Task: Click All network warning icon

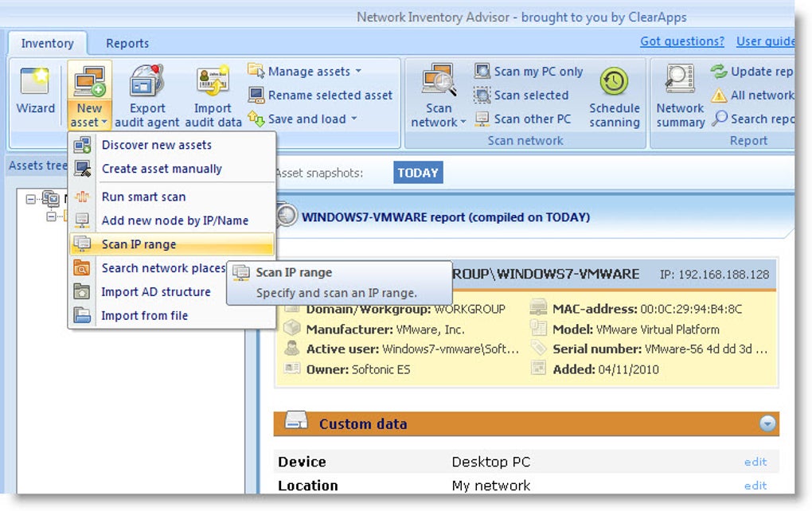Action: [x=719, y=95]
